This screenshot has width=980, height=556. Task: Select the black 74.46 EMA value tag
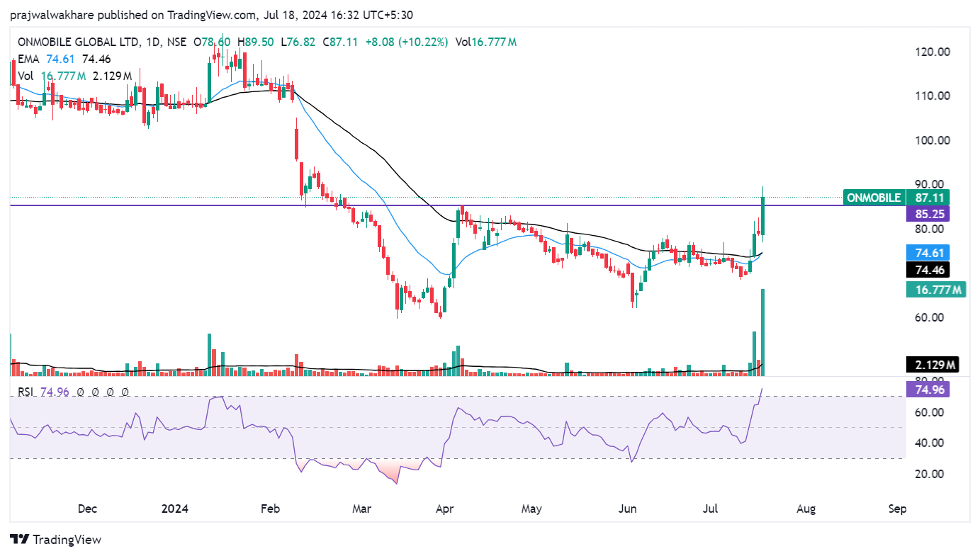927,270
